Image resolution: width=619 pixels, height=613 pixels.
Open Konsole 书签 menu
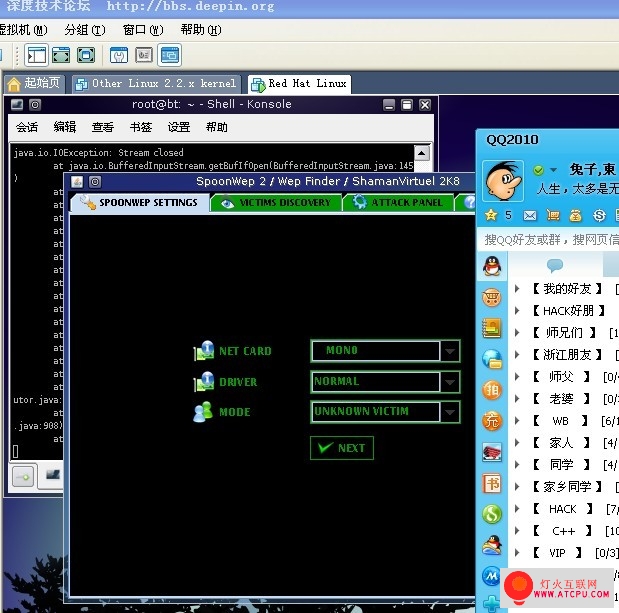pyautogui.click(x=141, y=127)
